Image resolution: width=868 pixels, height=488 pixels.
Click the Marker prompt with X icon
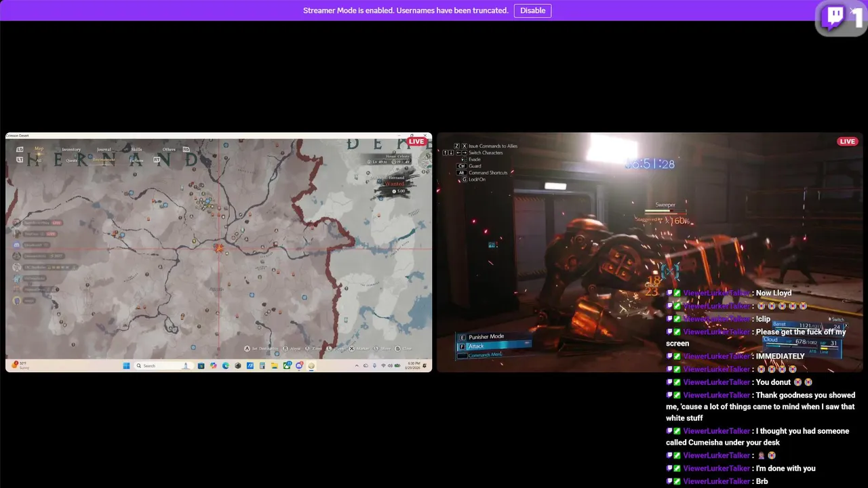[x=359, y=348]
